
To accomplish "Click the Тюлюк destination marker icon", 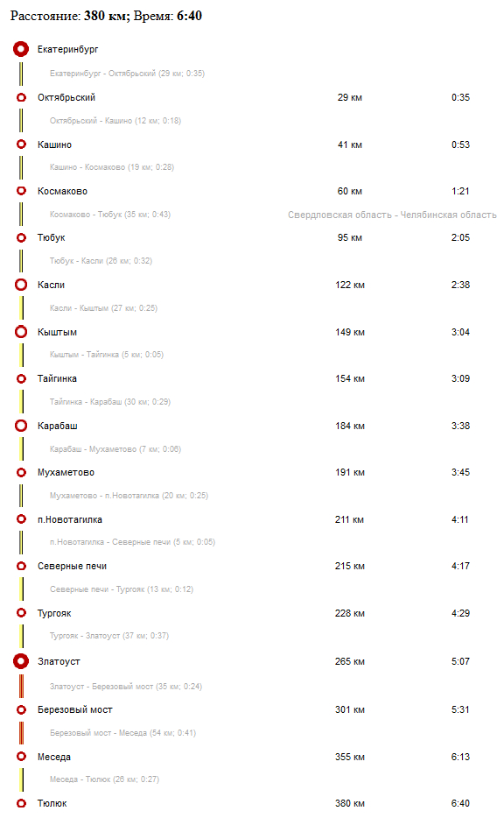I will pos(21,803).
